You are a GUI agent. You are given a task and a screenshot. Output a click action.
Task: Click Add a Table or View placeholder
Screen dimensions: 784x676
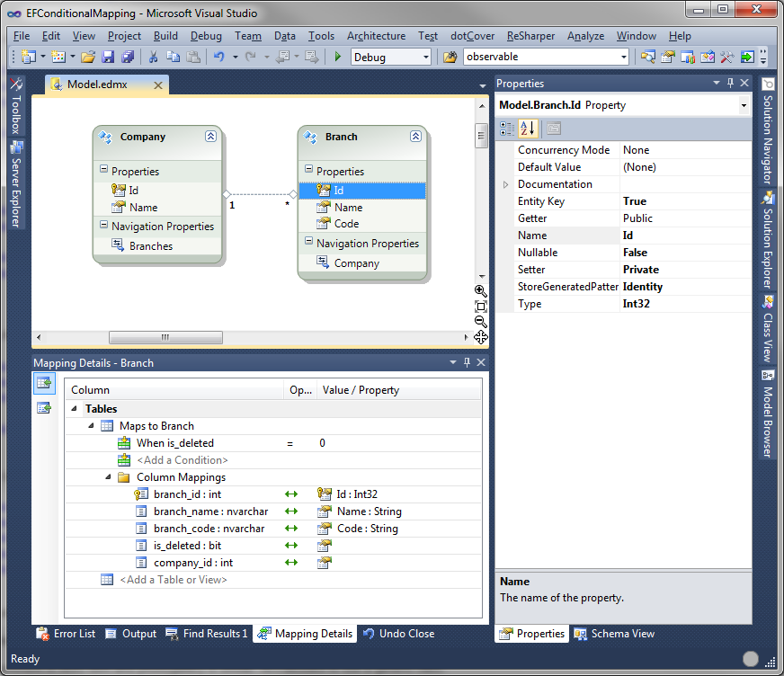point(173,580)
